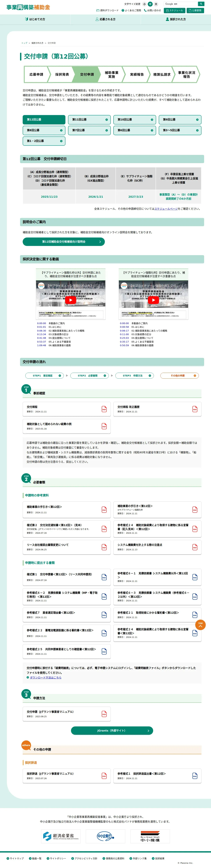
Task: Open the PDF icon for 交付規程
Action: point(104,409)
